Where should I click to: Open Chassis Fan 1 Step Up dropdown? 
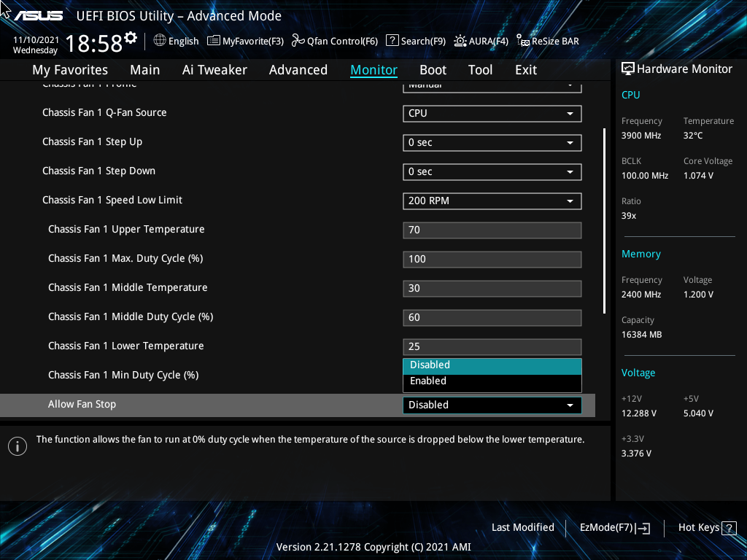[x=492, y=143]
